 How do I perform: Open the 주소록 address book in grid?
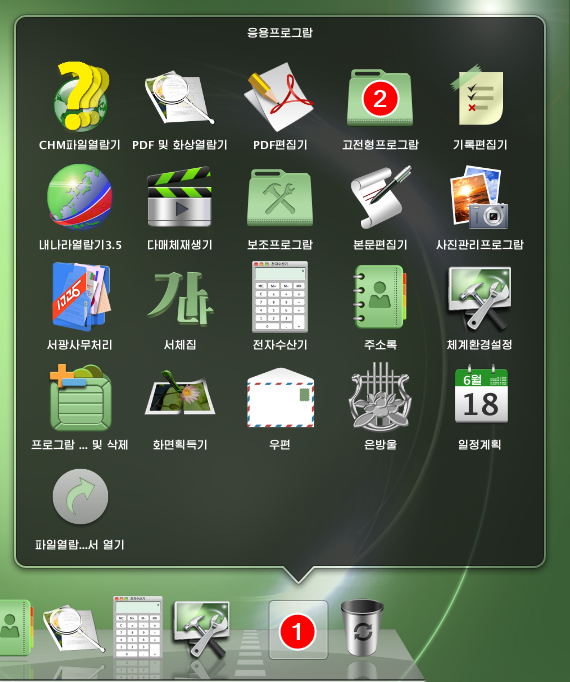[380, 297]
